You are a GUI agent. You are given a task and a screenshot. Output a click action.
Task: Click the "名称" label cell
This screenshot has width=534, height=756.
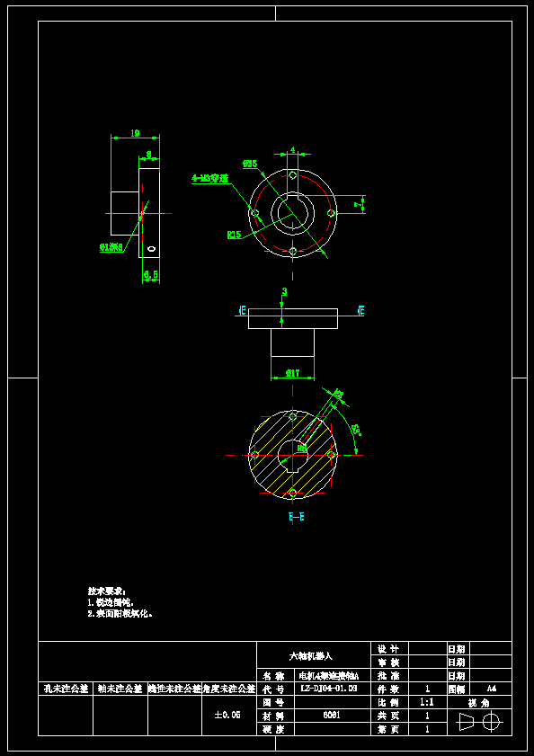(276, 675)
